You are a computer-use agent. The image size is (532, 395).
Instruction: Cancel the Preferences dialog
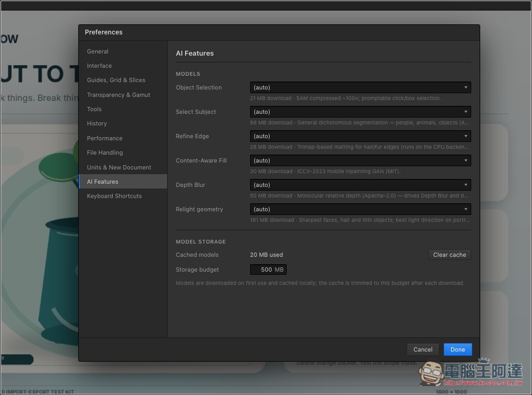[x=423, y=349]
